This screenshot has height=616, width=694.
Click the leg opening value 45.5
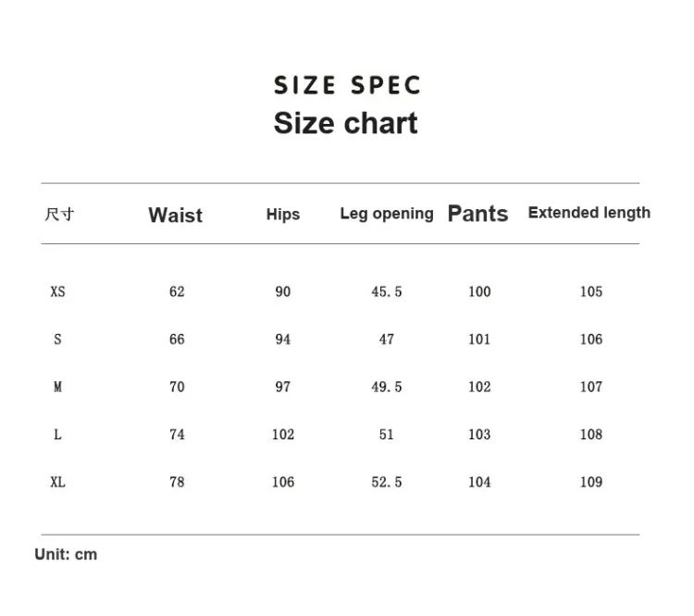point(387,291)
